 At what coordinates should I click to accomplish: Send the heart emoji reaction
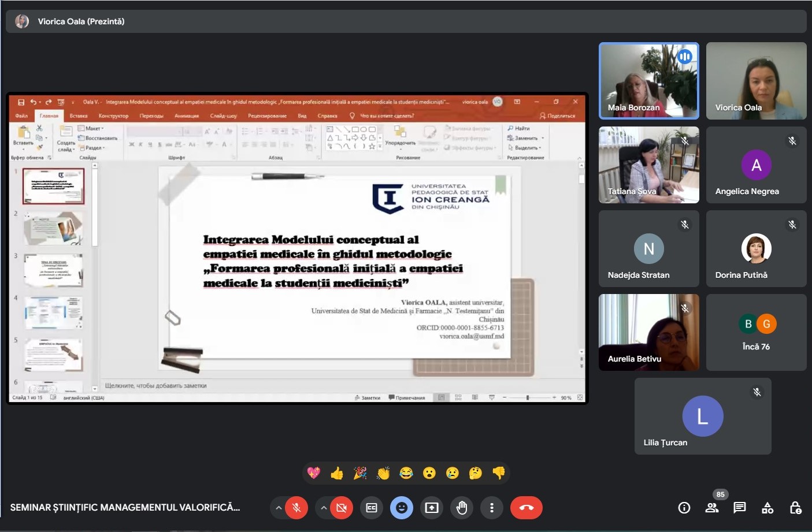pos(314,474)
